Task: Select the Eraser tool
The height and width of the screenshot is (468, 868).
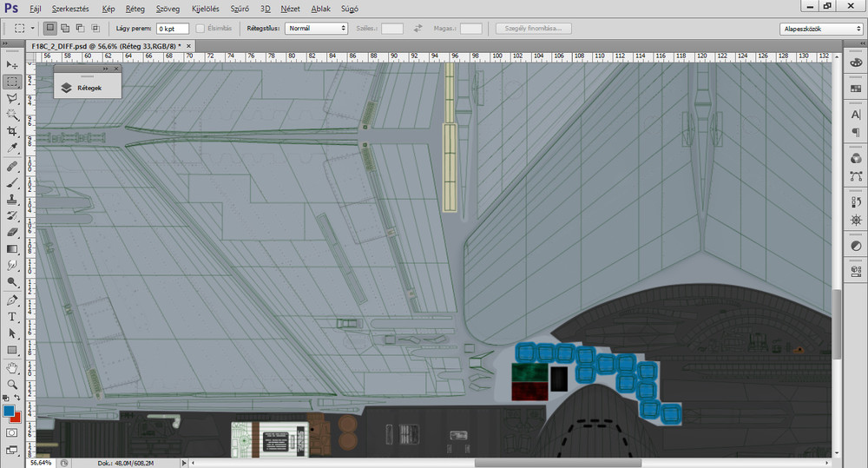Action: [12, 233]
